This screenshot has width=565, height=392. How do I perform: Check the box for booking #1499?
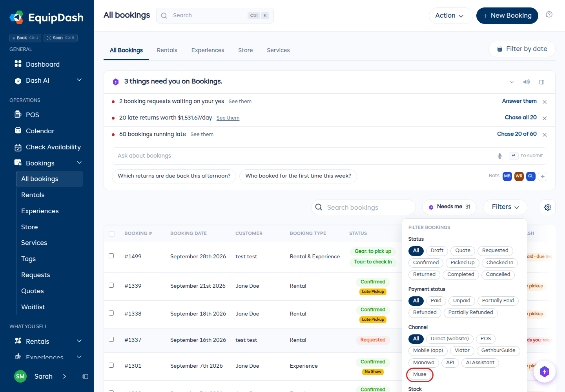(x=111, y=256)
